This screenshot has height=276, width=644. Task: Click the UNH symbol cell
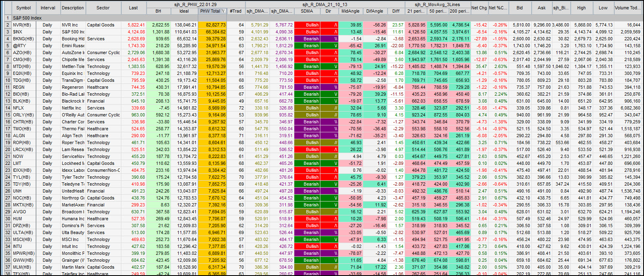tap(24, 191)
